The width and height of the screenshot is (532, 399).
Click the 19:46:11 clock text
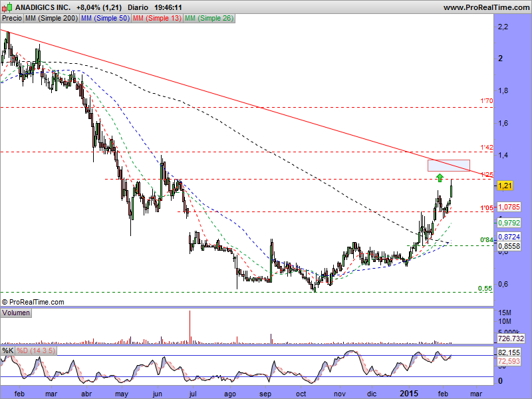168,7
